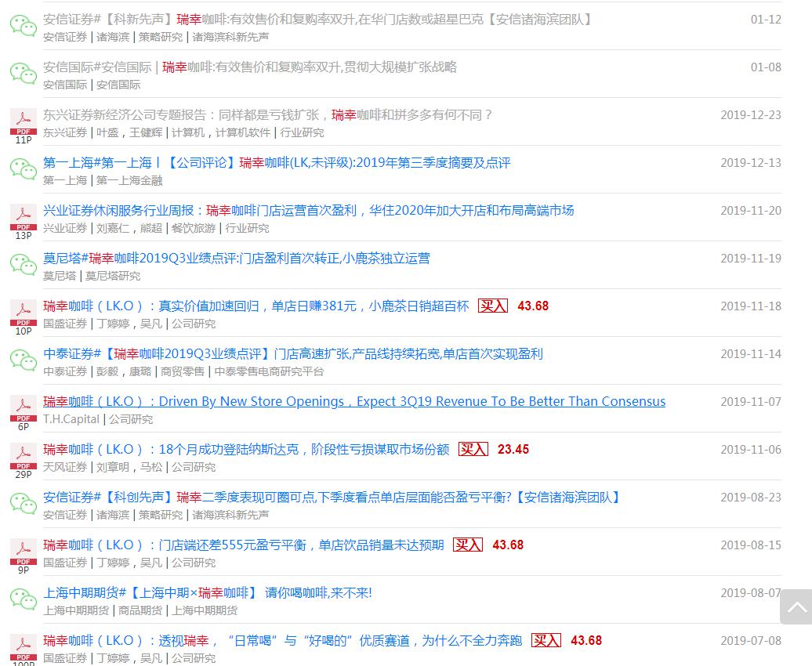This screenshot has width=812, height=666.
Task: Click target price 23.45
Action: pos(513,450)
